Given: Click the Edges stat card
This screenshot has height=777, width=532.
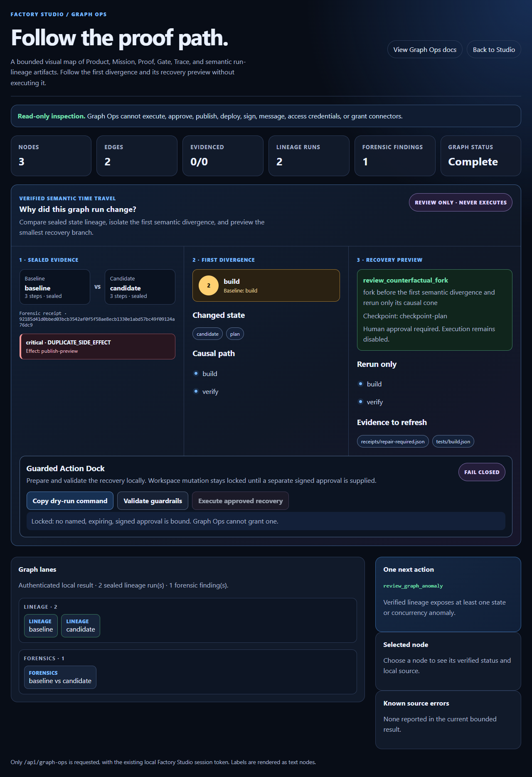Looking at the screenshot, I should click(137, 156).
